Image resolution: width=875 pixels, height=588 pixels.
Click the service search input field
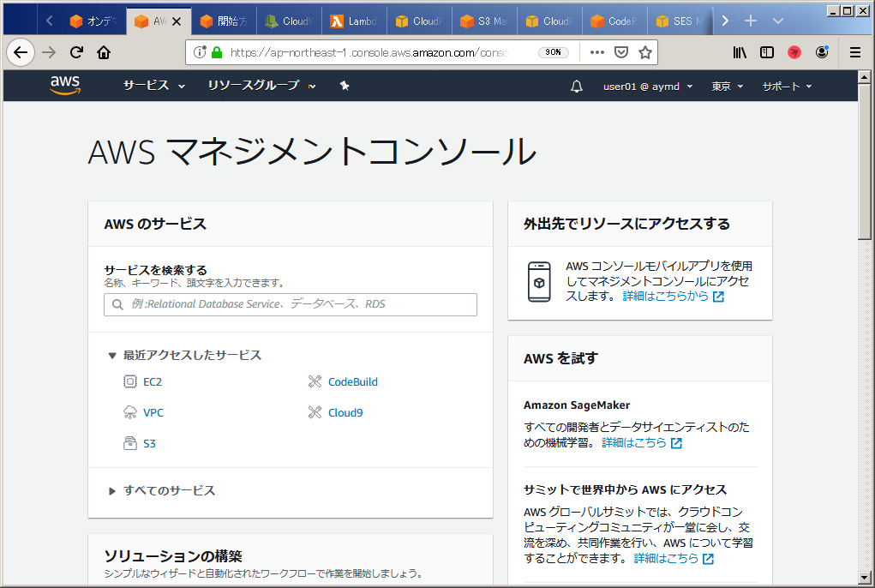click(291, 304)
